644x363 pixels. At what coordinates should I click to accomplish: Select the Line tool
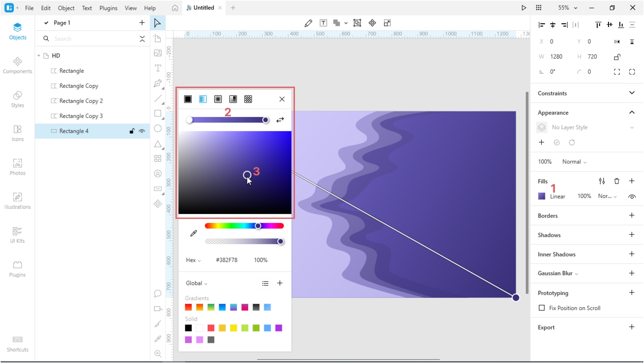158,98
